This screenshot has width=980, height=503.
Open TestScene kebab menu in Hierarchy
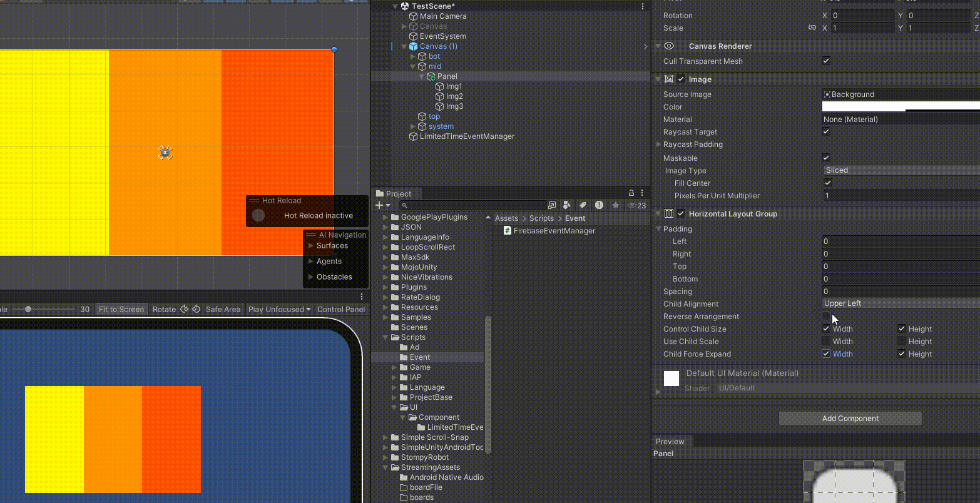643,6
